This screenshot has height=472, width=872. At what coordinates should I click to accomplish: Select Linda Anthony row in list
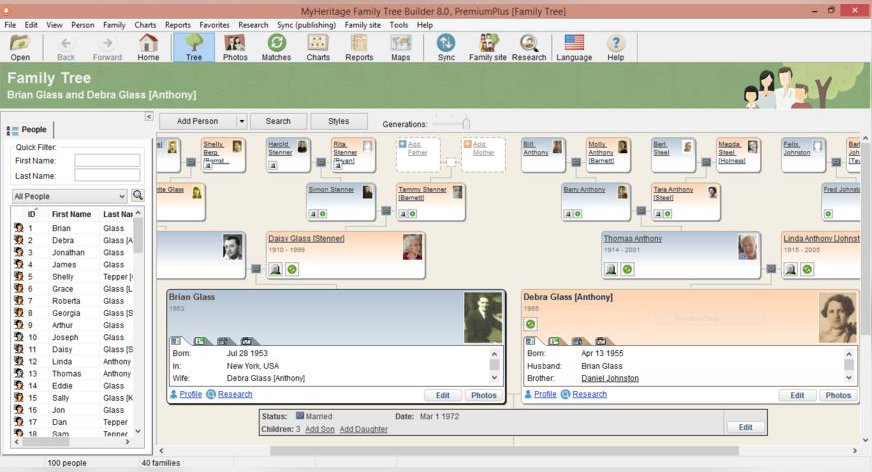73,361
